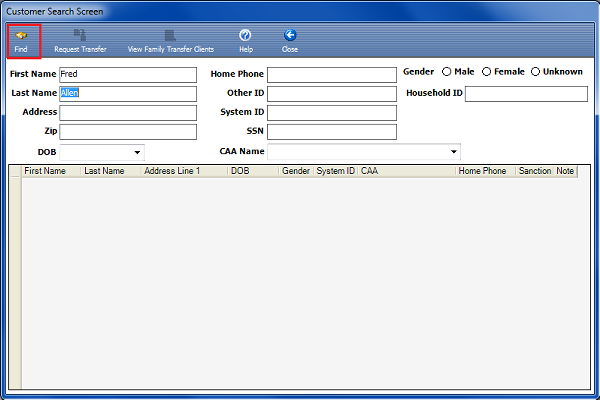Choose the Unknown gender option

(x=536, y=72)
